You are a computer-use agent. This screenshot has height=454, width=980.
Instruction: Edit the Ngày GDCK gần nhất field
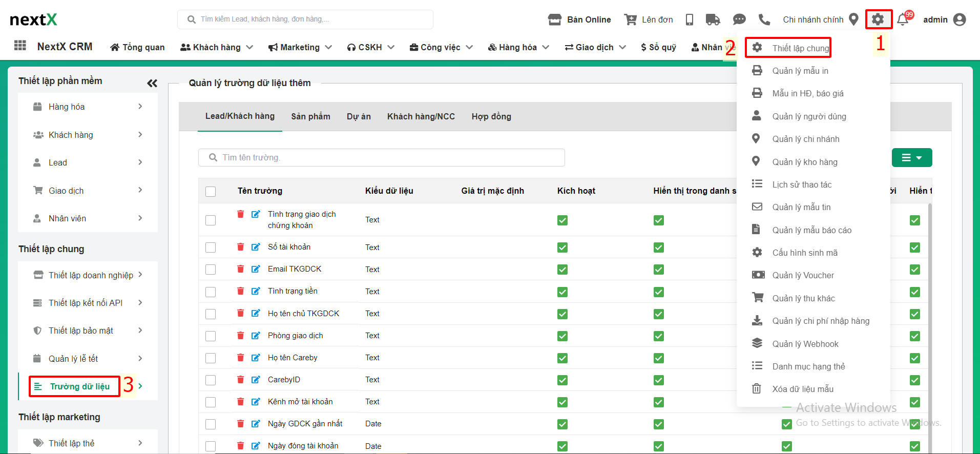256,423
